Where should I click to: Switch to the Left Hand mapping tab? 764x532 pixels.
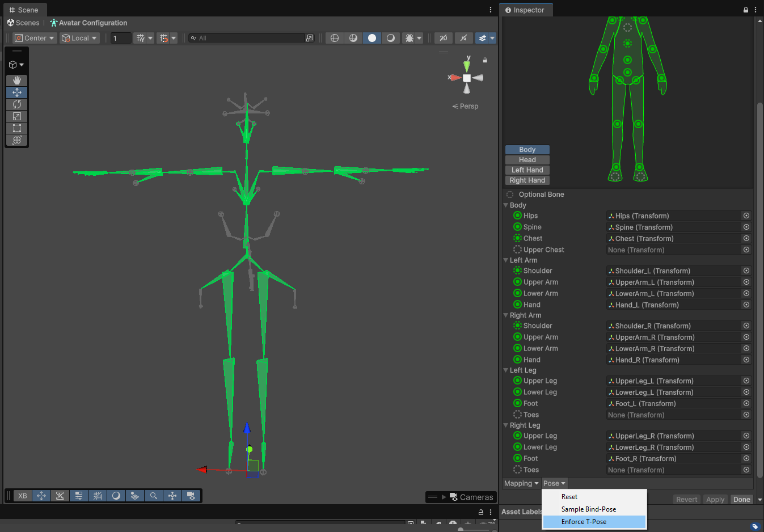tap(527, 170)
